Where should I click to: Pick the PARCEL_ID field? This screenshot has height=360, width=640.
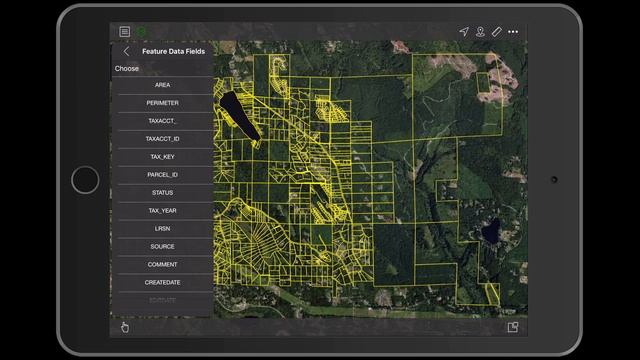(x=162, y=175)
